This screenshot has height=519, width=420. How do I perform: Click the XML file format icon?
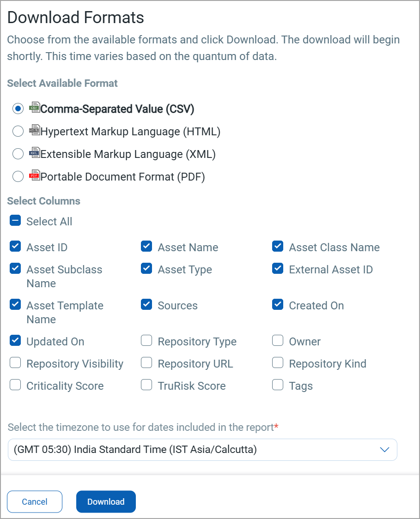coord(34,153)
